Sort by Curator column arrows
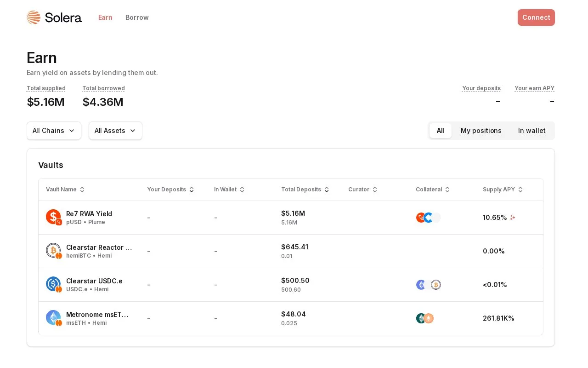 (375, 190)
